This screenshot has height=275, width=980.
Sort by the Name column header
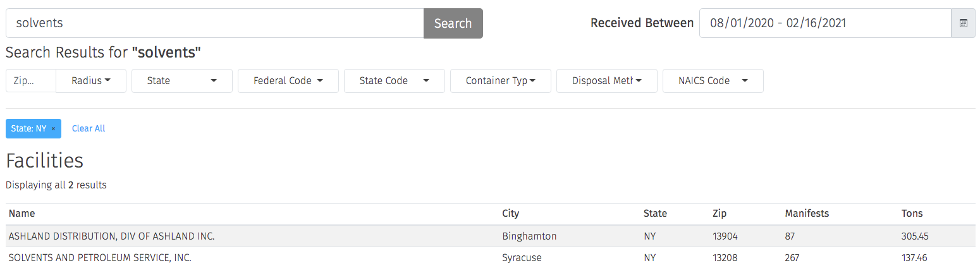click(22, 214)
